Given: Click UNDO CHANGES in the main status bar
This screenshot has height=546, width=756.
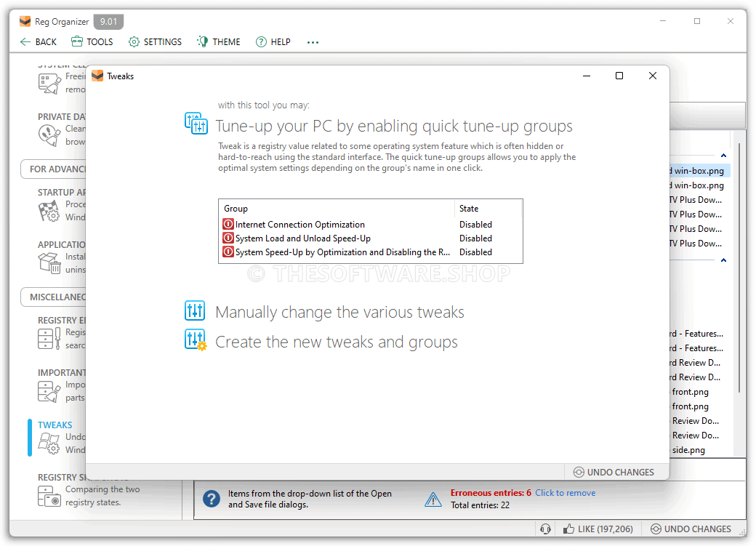Looking at the screenshot, I should click(x=691, y=529).
